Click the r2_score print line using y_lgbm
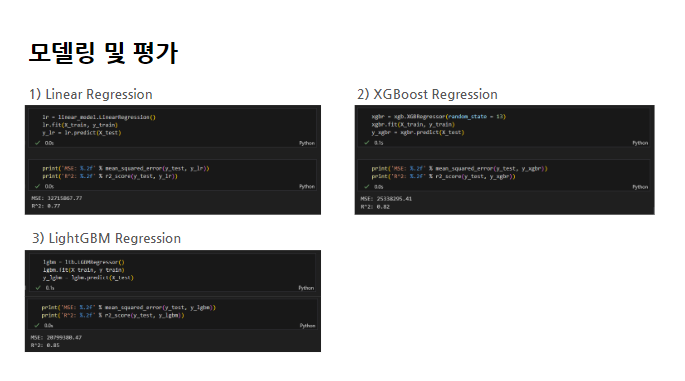The width and height of the screenshot is (685, 381). [113, 315]
